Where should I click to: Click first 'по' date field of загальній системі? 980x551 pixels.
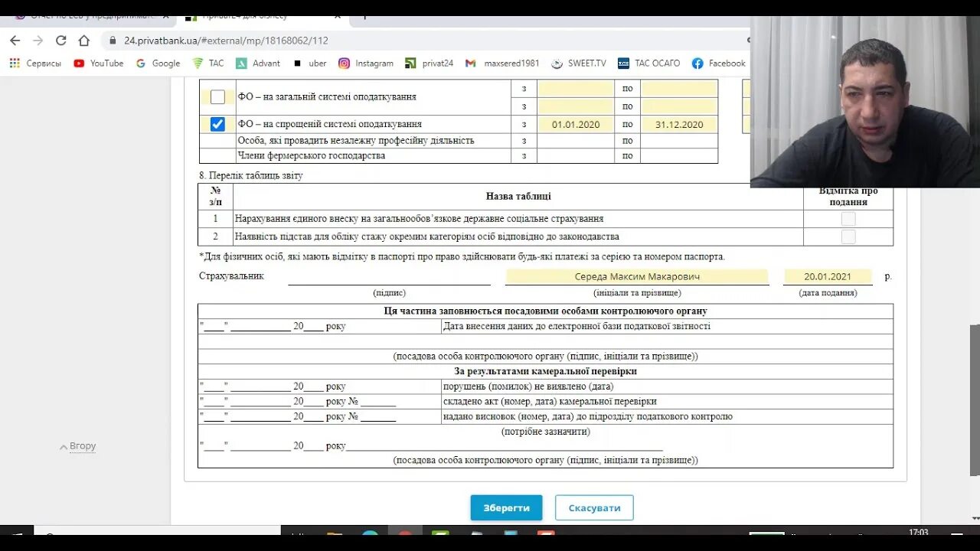679,89
